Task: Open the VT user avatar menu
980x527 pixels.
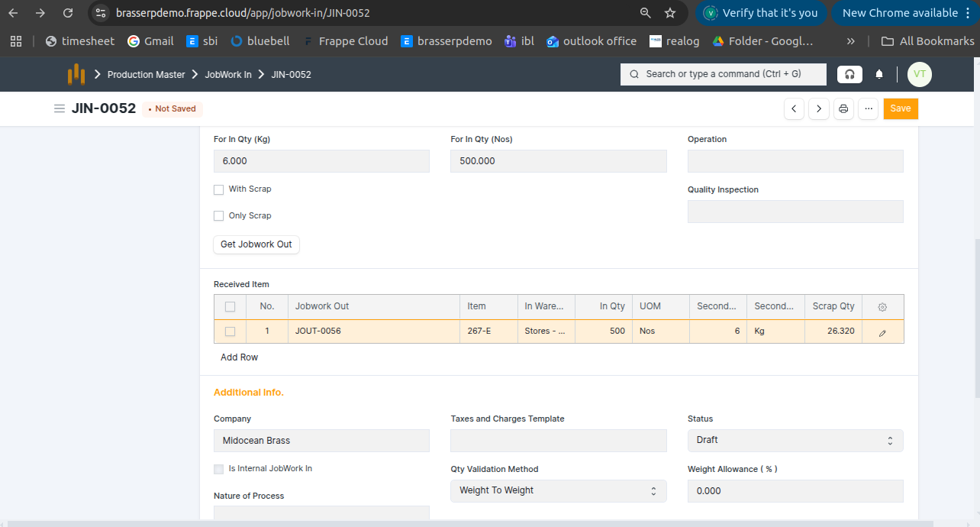Action: [919, 74]
